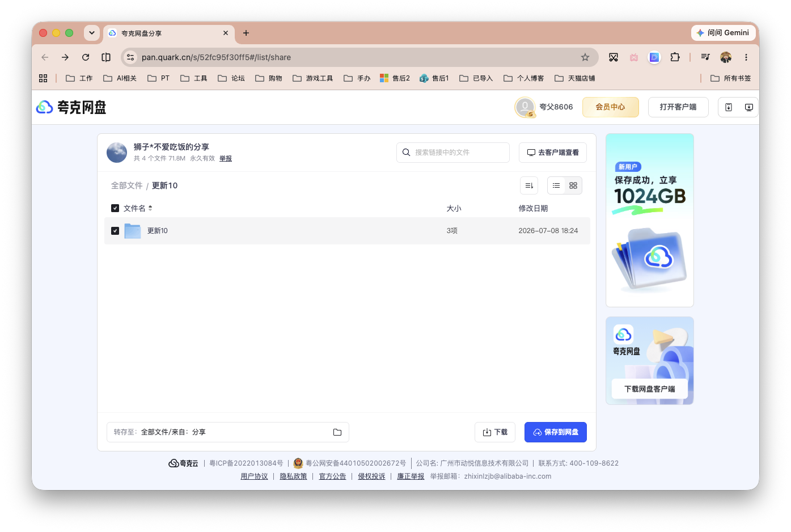Close the 夸克网盘分享 tab
791x532 pixels.
point(226,33)
